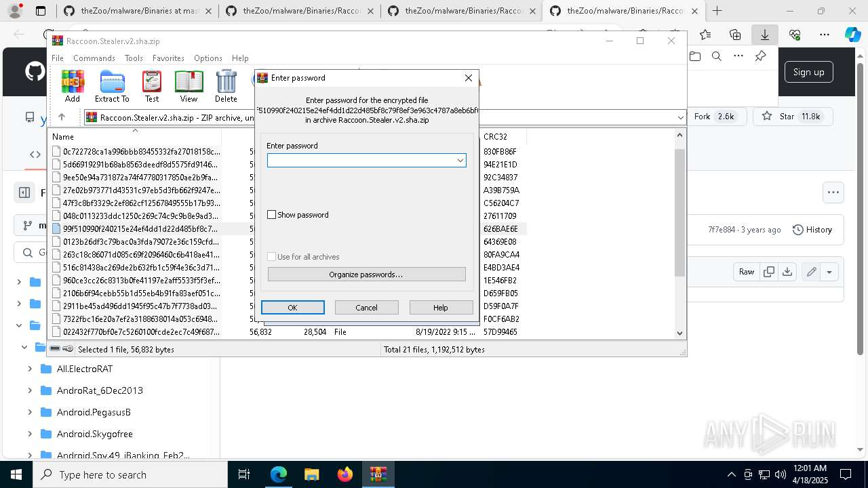Click the Add toolbar icon in WinRAR
This screenshot has height=488, width=868.
[x=73, y=86]
